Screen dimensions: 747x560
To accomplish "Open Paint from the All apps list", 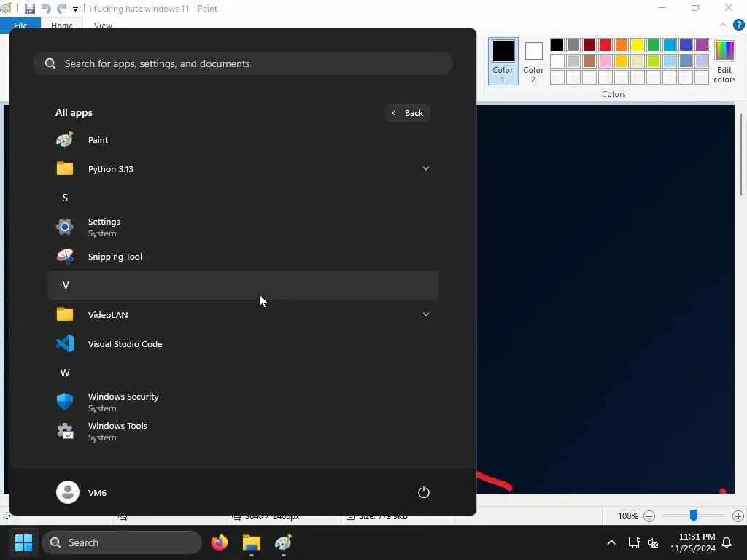I will [243, 139].
